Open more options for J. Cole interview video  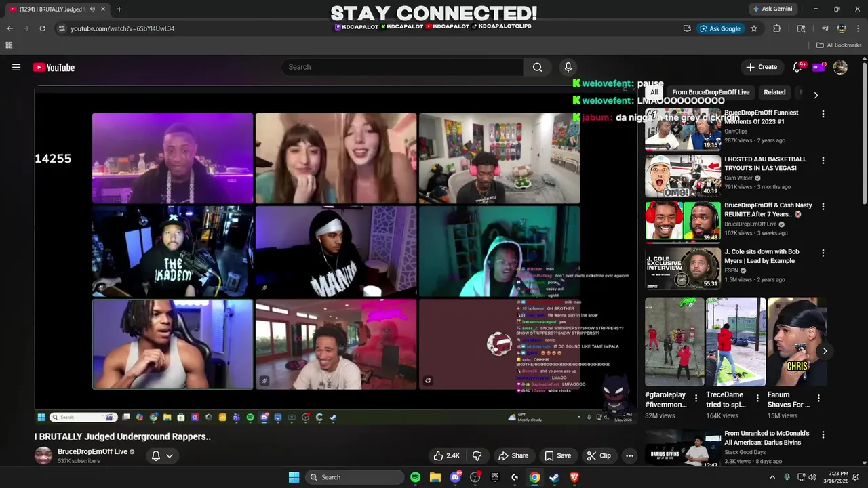823,253
